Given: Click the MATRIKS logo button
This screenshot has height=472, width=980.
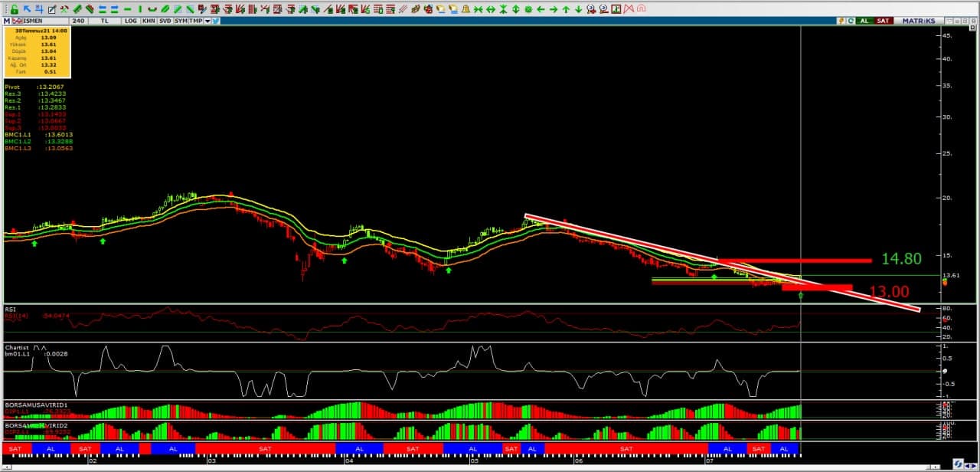Looking at the screenshot, I should pyautogui.click(x=919, y=21).
